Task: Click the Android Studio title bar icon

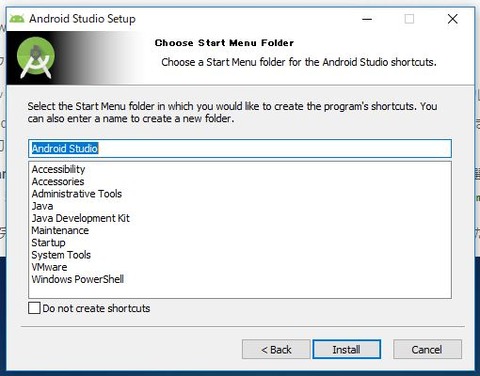Action: click(x=17, y=19)
